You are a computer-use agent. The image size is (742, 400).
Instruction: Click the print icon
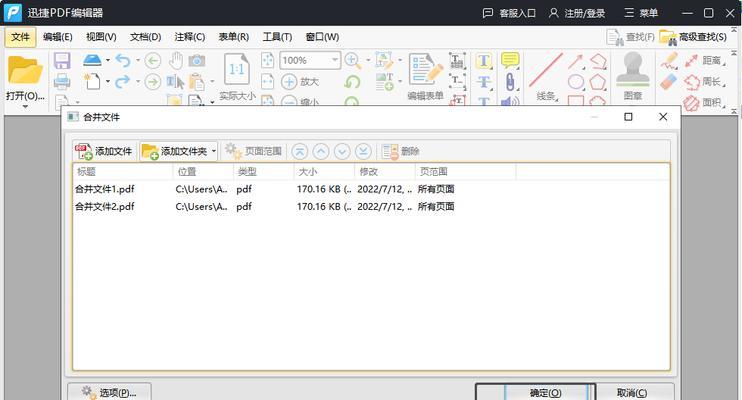(x=62, y=81)
